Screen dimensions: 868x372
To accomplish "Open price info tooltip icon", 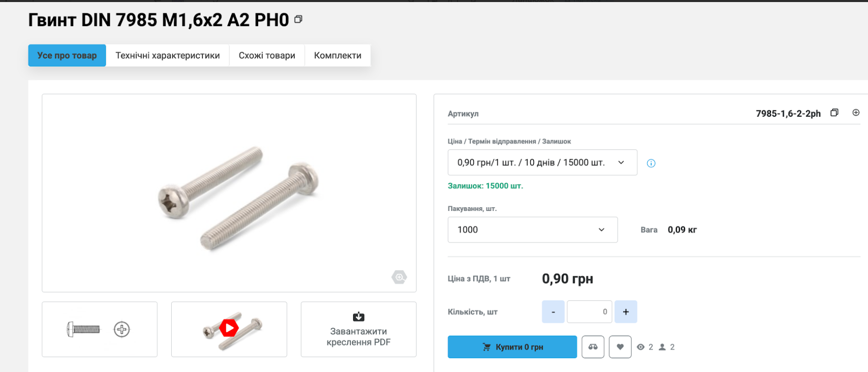I will point(651,163).
